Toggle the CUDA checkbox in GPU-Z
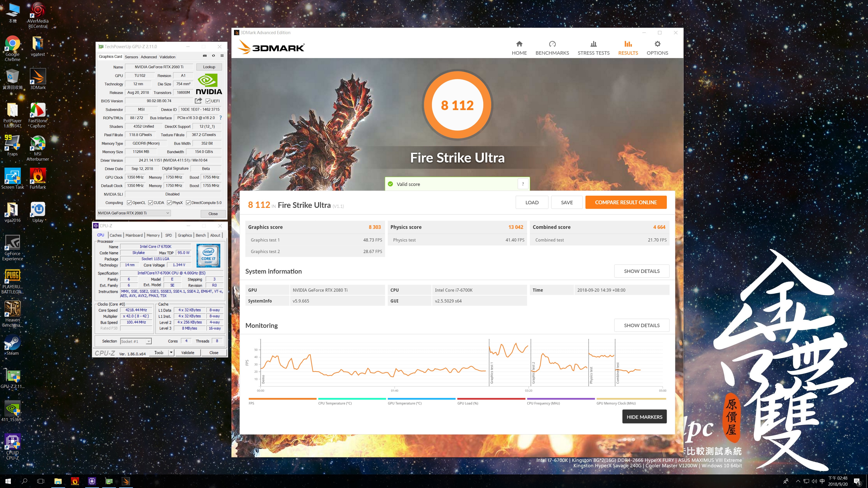The image size is (868, 488). (150, 203)
